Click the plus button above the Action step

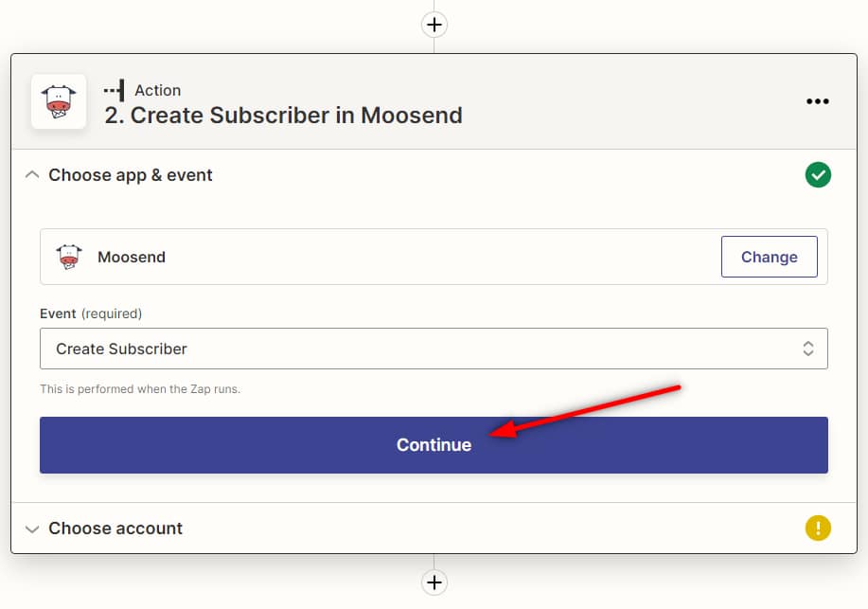(434, 25)
